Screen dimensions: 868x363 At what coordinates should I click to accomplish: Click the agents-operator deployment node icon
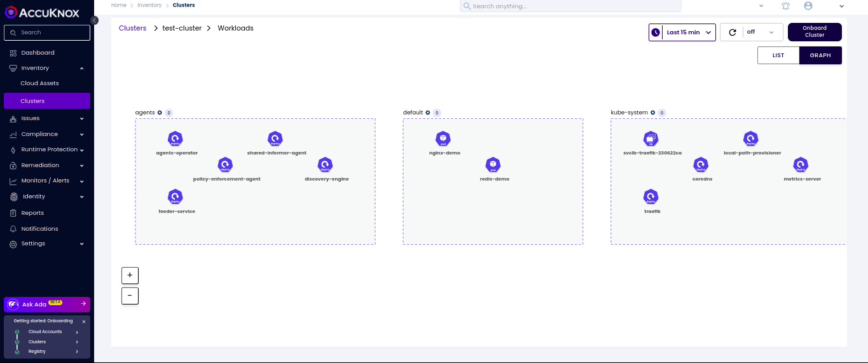176,139
